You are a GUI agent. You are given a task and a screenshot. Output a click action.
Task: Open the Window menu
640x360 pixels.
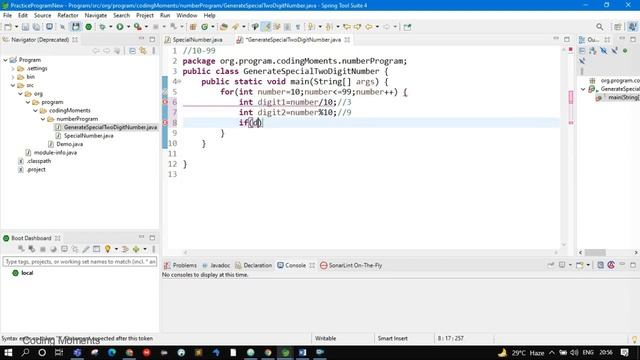point(187,16)
